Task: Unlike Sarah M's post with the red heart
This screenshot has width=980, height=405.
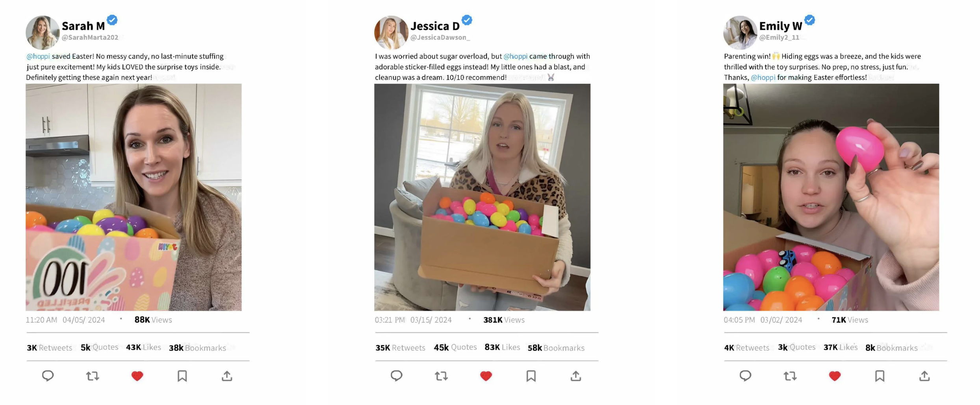Action: pos(137,376)
